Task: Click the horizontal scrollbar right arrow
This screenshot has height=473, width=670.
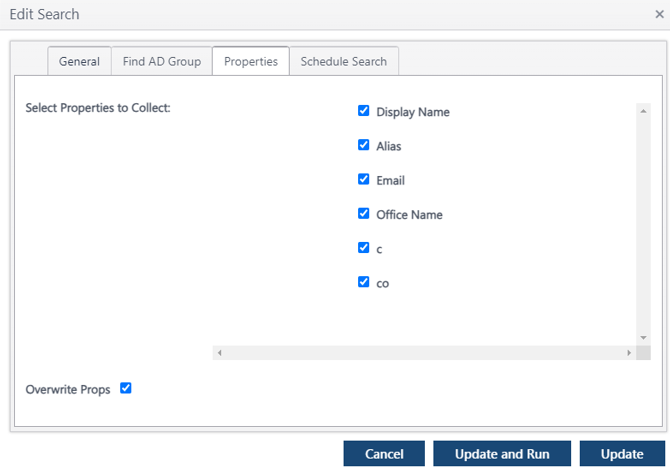Action: pos(629,353)
